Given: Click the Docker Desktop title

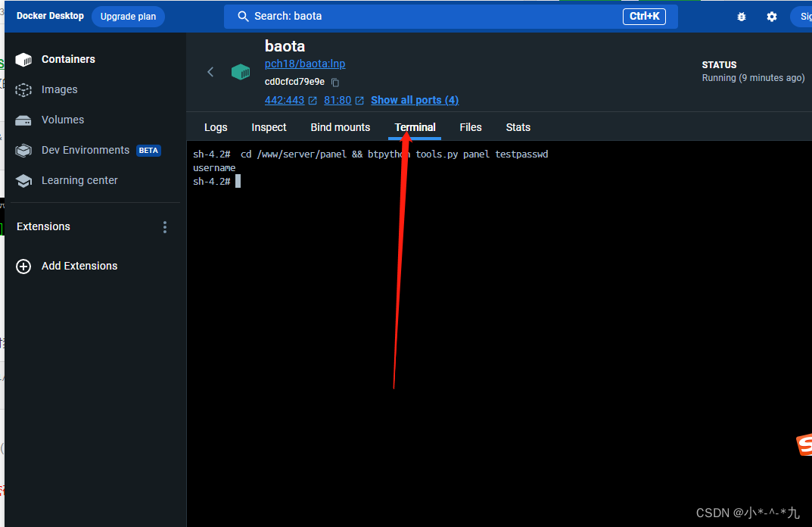Looking at the screenshot, I should 50,16.
